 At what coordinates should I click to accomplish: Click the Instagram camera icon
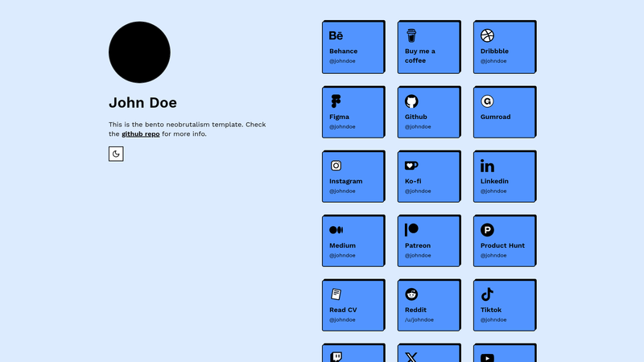(336, 166)
